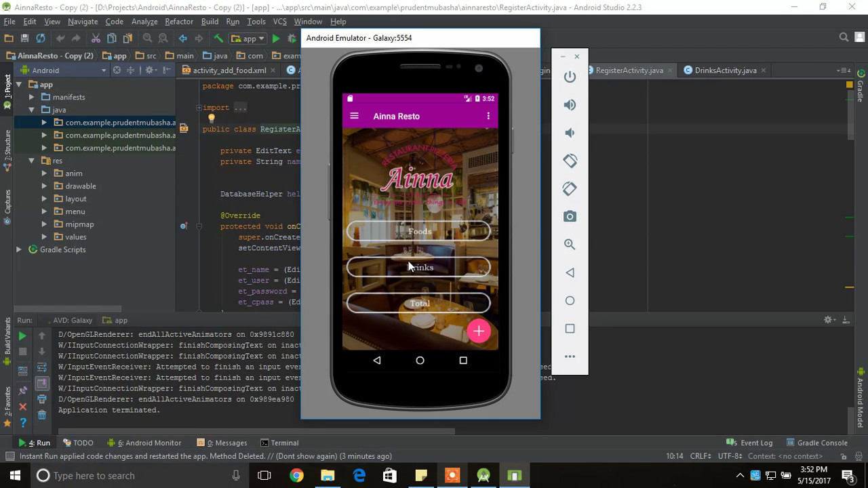Click the green Make Project hammer icon

218,39
